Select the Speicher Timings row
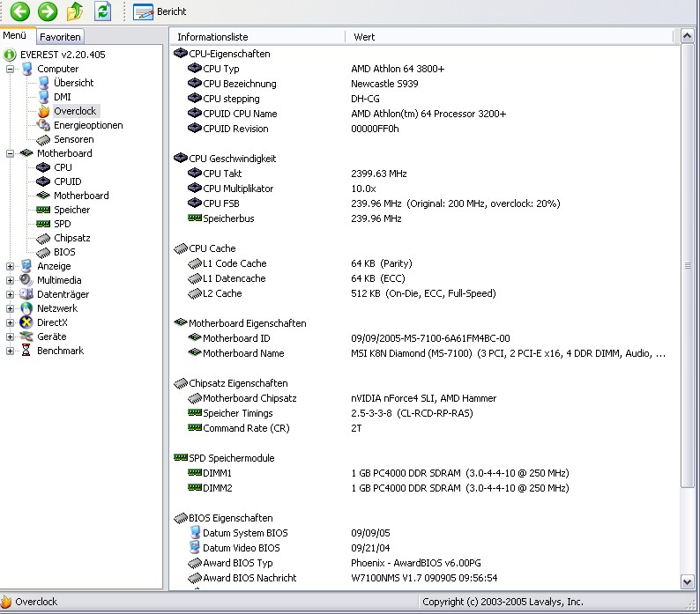This screenshot has height=614, width=700. [x=424, y=413]
